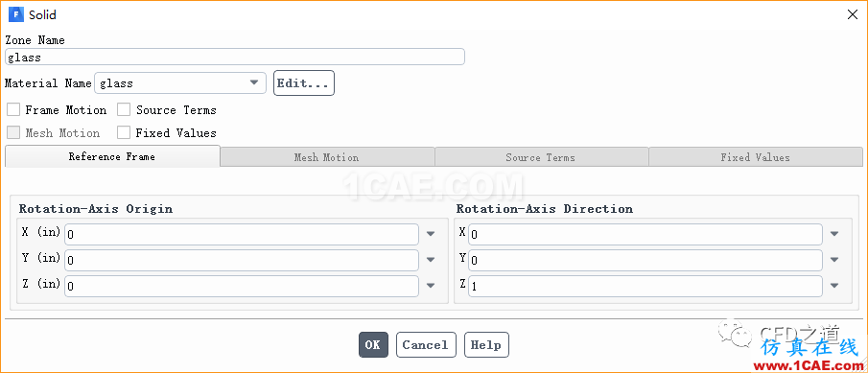Viewport: 868px width, 373px height.
Task: Expand the origin X (in) dropdown arrow
Action: coord(431,234)
